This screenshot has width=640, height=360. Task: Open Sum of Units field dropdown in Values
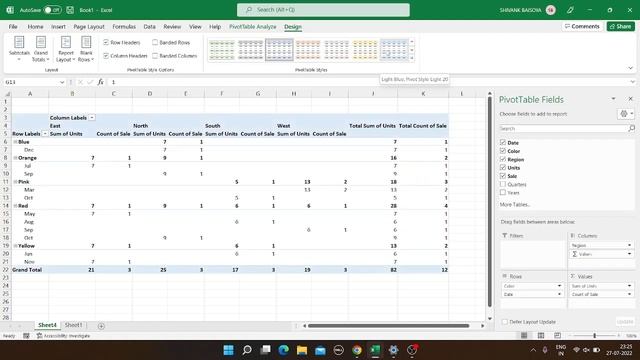coord(629,286)
